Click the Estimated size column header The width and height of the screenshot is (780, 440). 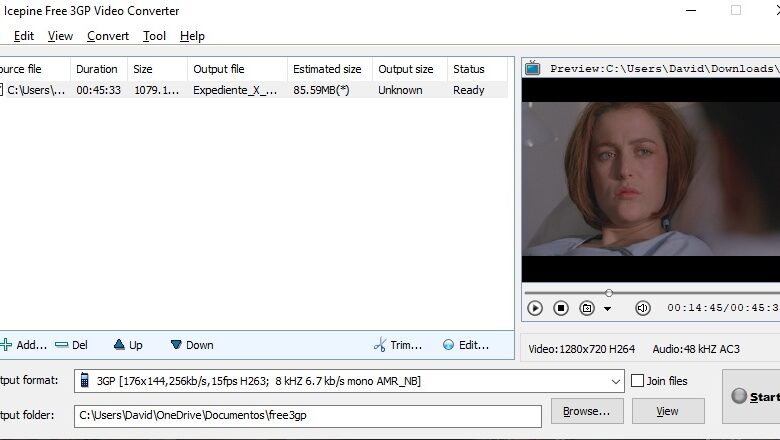pyautogui.click(x=330, y=69)
